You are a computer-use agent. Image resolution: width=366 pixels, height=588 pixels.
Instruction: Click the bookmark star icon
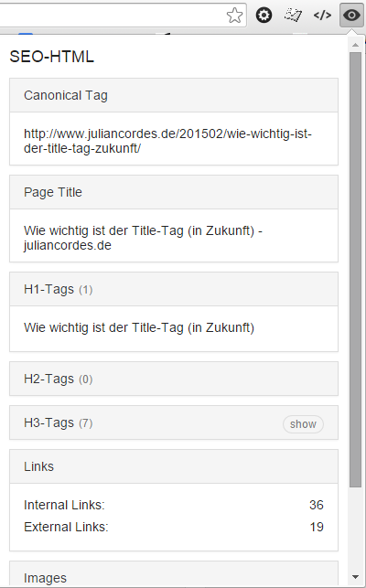pos(234,16)
